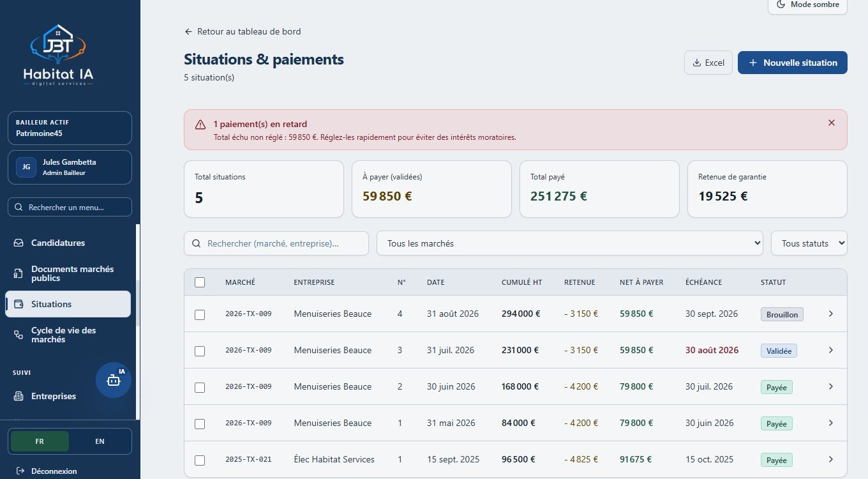
Task: Check the row dated 31 juil. 2026
Action: (x=200, y=351)
